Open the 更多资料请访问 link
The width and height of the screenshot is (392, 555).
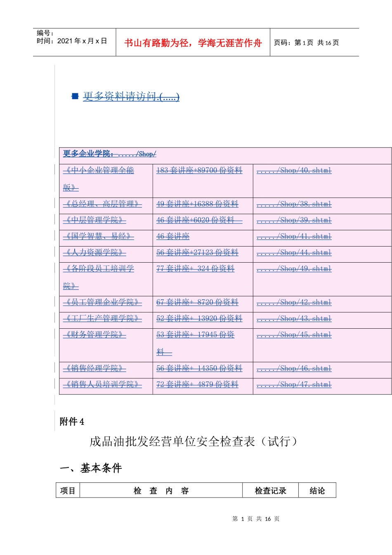click(131, 96)
